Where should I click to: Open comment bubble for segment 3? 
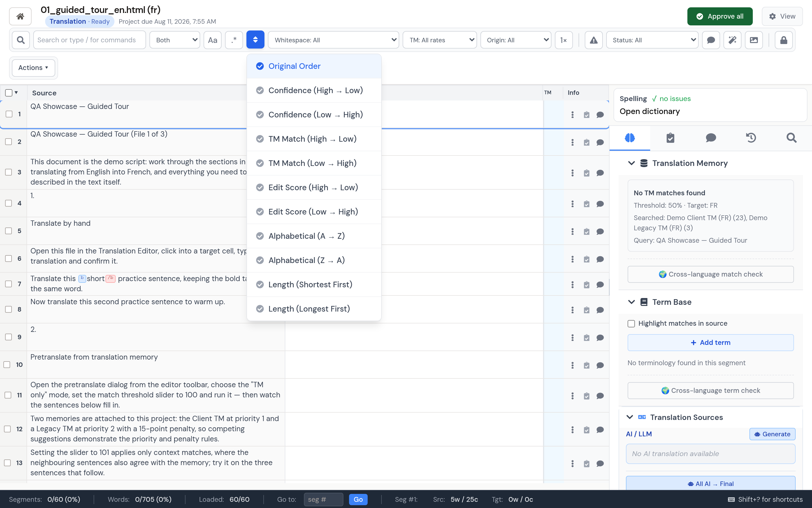click(x=600, y=173)
